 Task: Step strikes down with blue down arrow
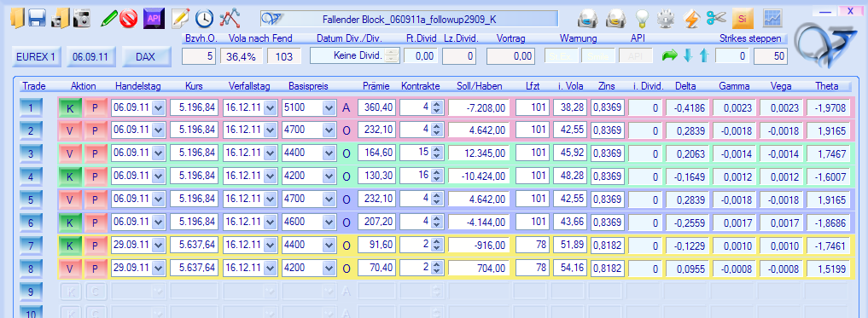click(x=688, y=56)
